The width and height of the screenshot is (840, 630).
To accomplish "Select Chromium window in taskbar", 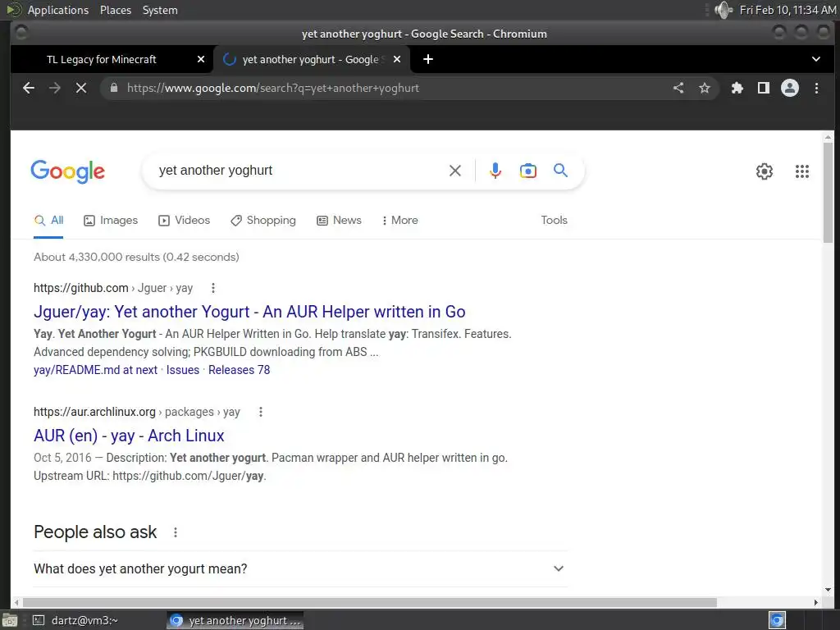I will 235,620.
